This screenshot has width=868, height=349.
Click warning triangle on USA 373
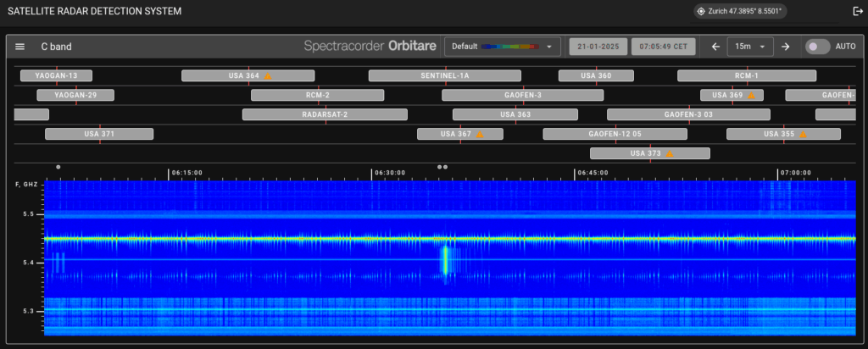point(670,154)
